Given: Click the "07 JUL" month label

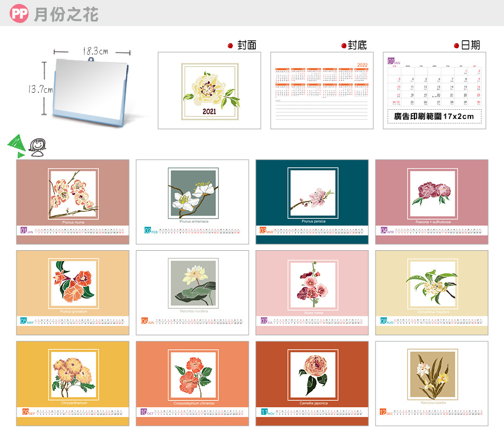Looking at the screenshot, I should pos(267,321).
